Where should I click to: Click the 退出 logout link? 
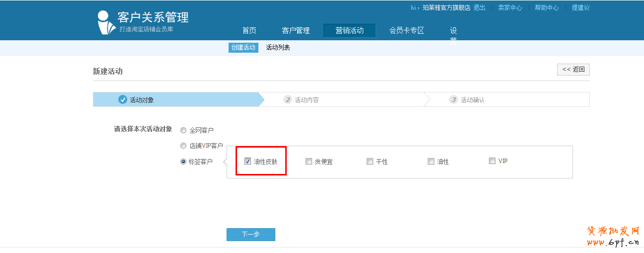pyautogui.click(x=479, y=8)
